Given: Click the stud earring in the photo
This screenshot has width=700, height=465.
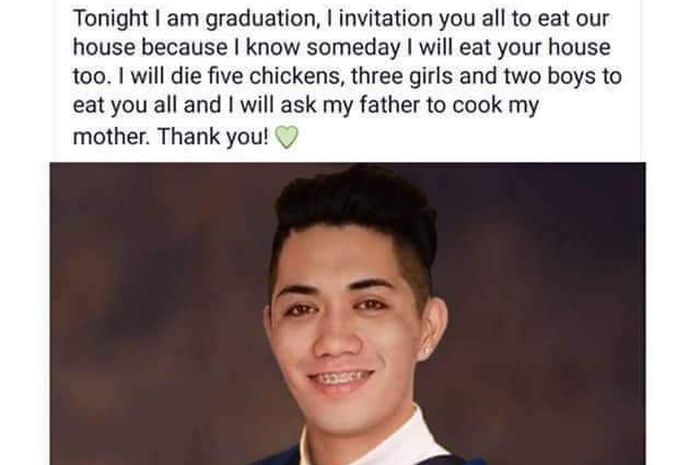Looking at the screenshot, I should pyautogui.click(x=426, y=352).
